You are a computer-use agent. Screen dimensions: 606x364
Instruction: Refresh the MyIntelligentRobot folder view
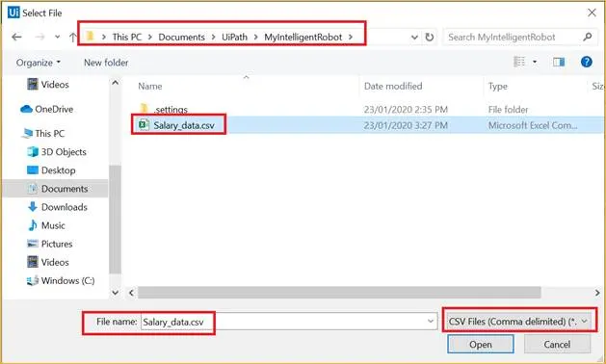pos(430,38)
